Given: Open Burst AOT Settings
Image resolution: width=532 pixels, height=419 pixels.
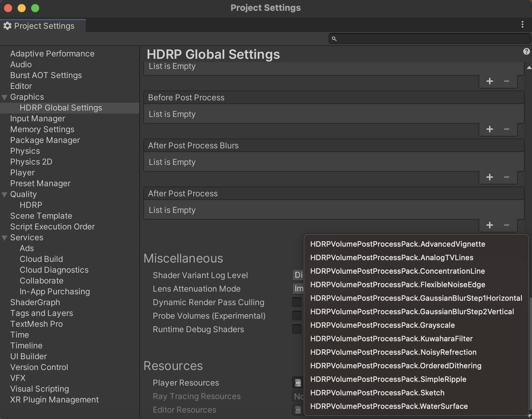Looking at the screenshot, I should tap(46, 75).
